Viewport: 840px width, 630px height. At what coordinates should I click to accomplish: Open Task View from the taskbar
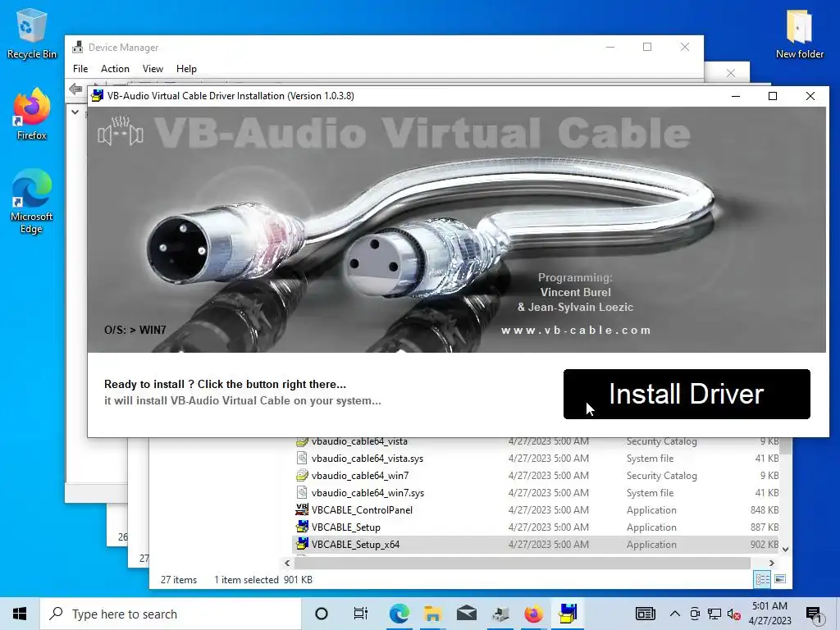[361, 614]
